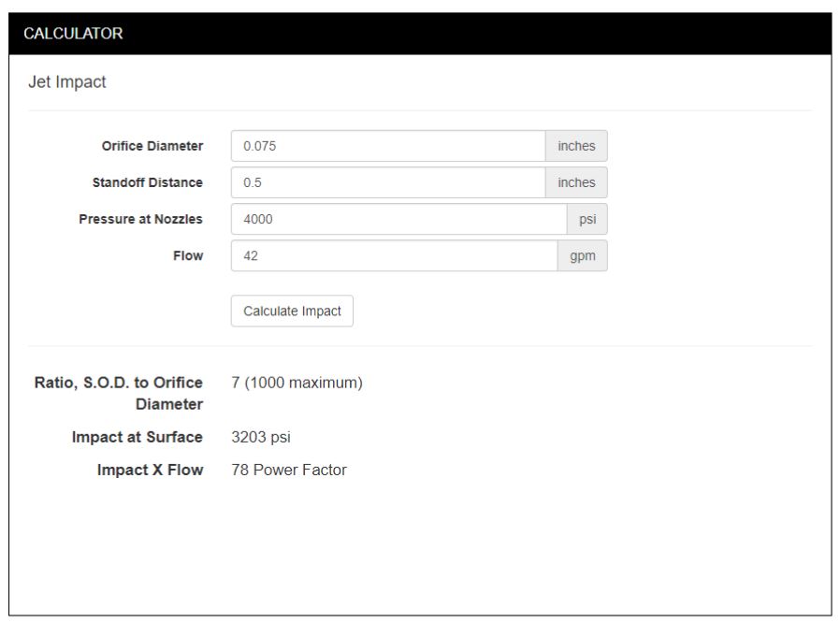Image resolution: width=840 pixels, height=623 pixels.
Task: Click the gpm unit addon
Action: (x=582, y=255)
